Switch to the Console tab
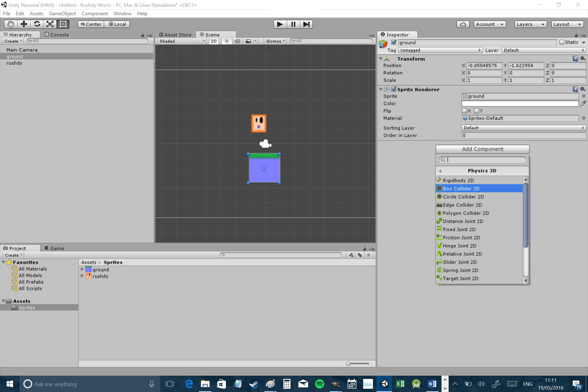Screen dimensions: 588x392 click(57, 35)
